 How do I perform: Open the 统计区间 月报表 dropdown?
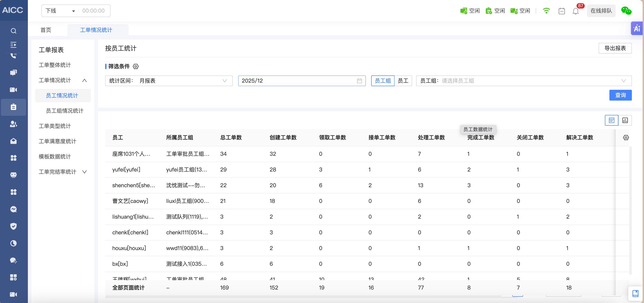point(169,81)
